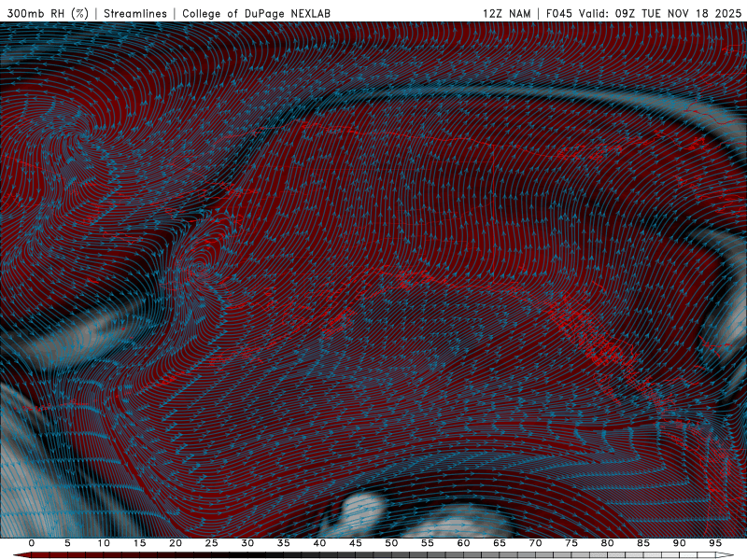The width and height of the screenshot is (747, 560).
Task: Click the "12Z NAM" model run label
Action: tap(506, 13)
